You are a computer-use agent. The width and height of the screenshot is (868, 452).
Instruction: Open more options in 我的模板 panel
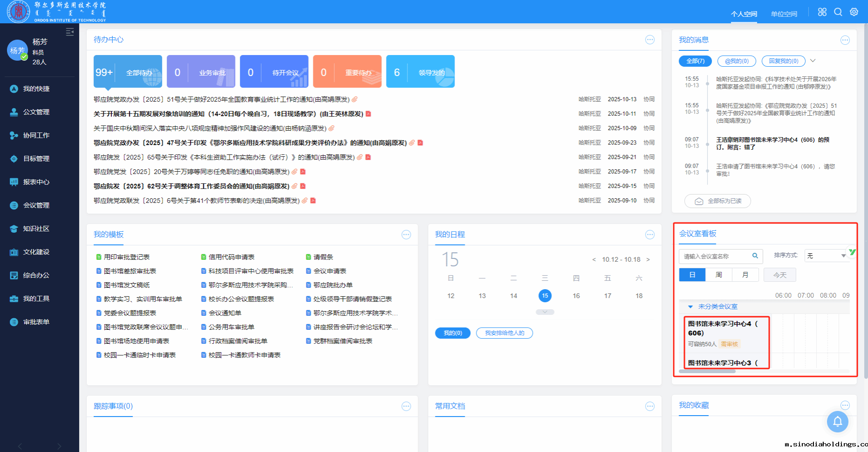(x=406, y=235)
